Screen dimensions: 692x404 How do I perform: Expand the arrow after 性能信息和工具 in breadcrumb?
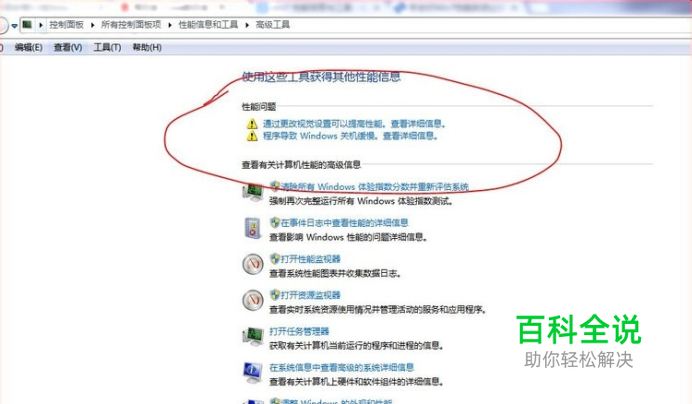click(x=247, y=25)
